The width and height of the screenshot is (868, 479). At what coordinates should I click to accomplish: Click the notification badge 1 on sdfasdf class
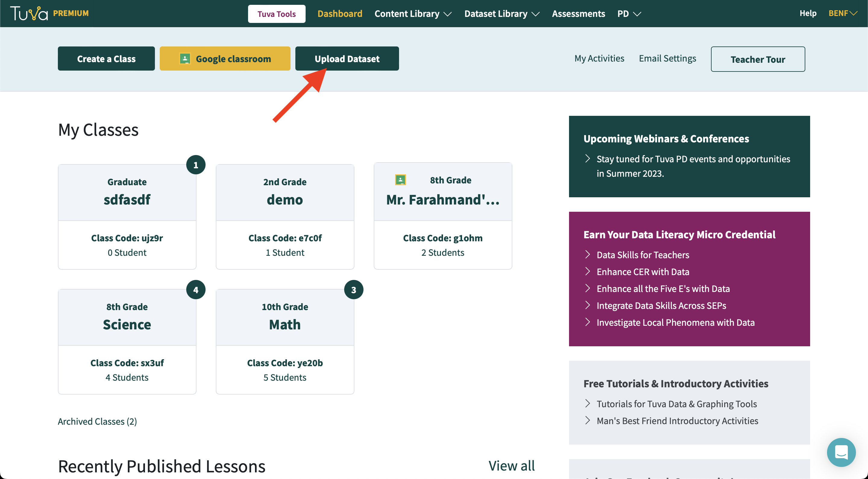[196, 165]
